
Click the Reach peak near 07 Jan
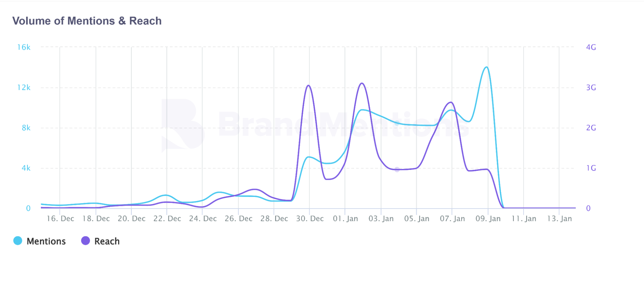click(450, 102)
